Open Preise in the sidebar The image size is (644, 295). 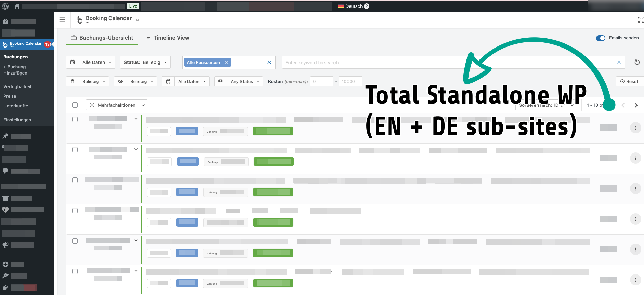pos(10,96)
